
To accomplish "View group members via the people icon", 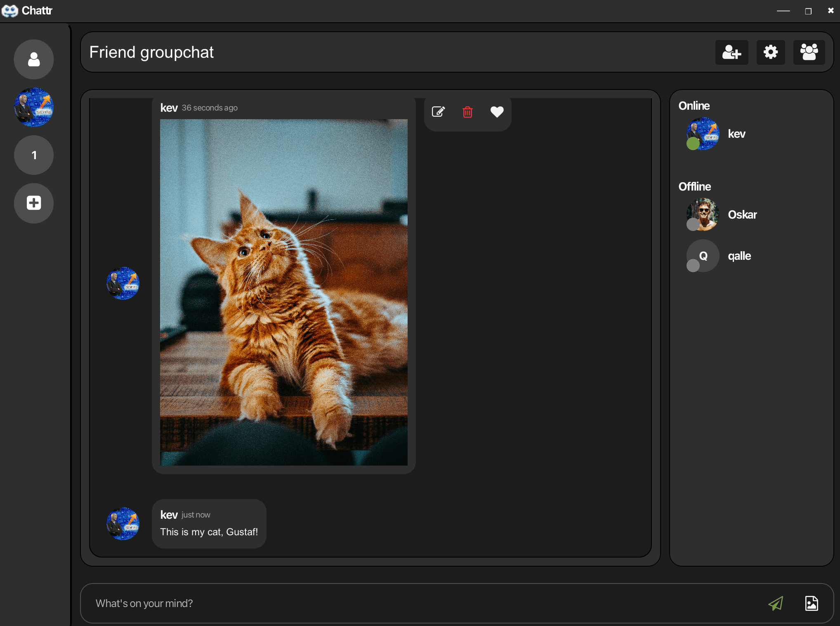I will [x=808, y=52].
